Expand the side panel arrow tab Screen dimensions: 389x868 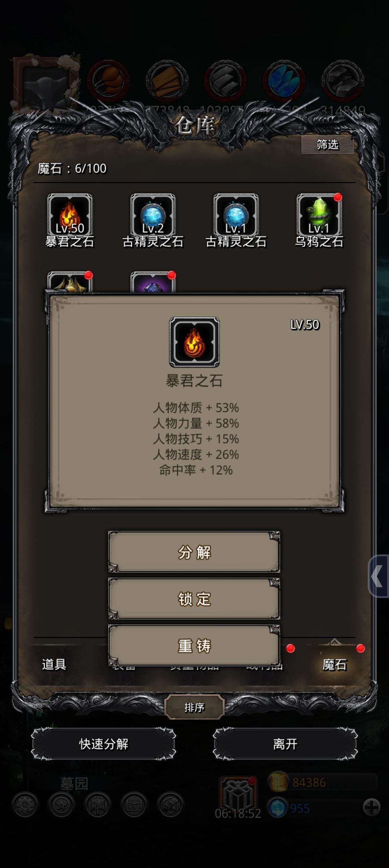[x=378, y=576]
